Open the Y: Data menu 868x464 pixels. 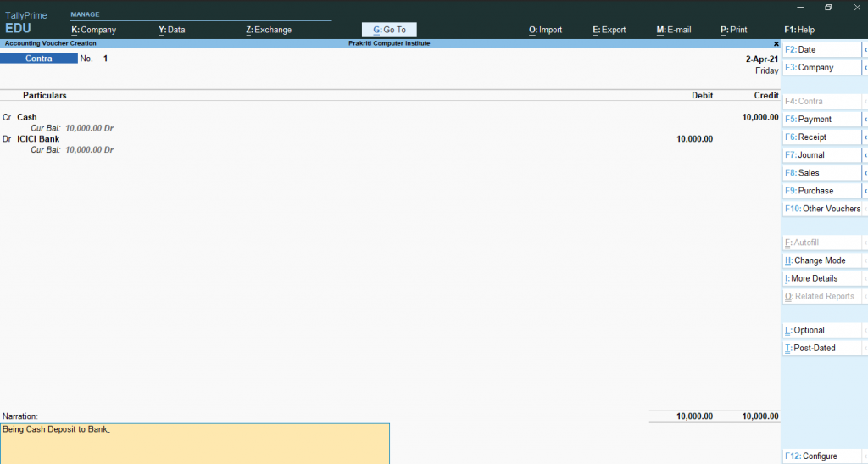172,30
